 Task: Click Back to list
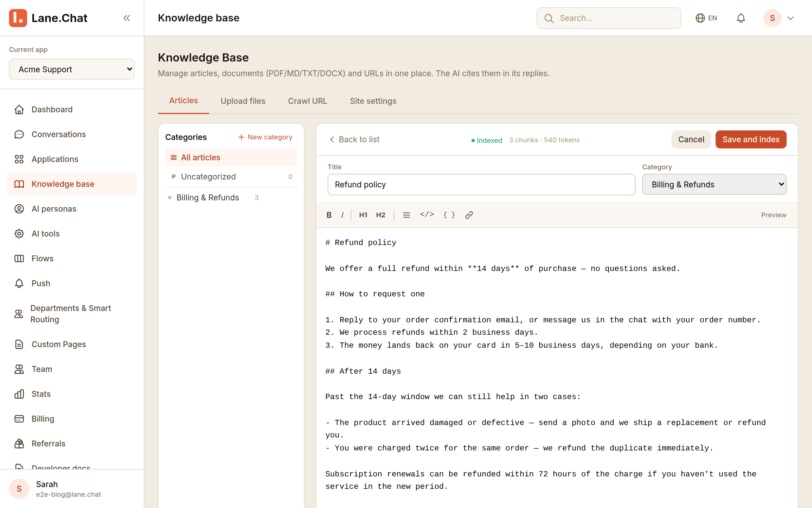coord(354,139)
